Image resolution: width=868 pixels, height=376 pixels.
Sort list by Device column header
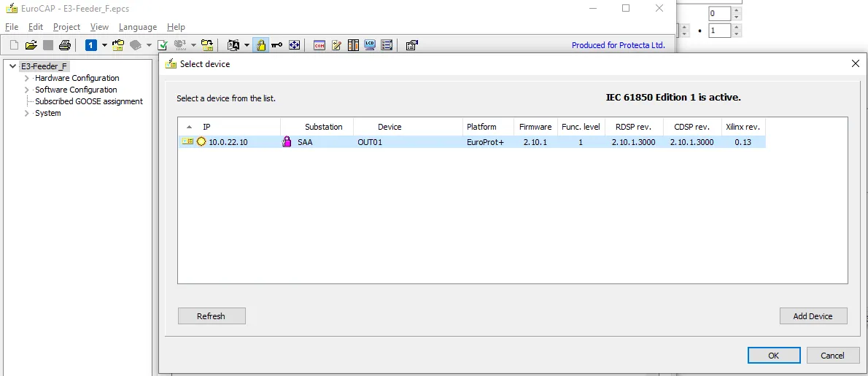408,127
